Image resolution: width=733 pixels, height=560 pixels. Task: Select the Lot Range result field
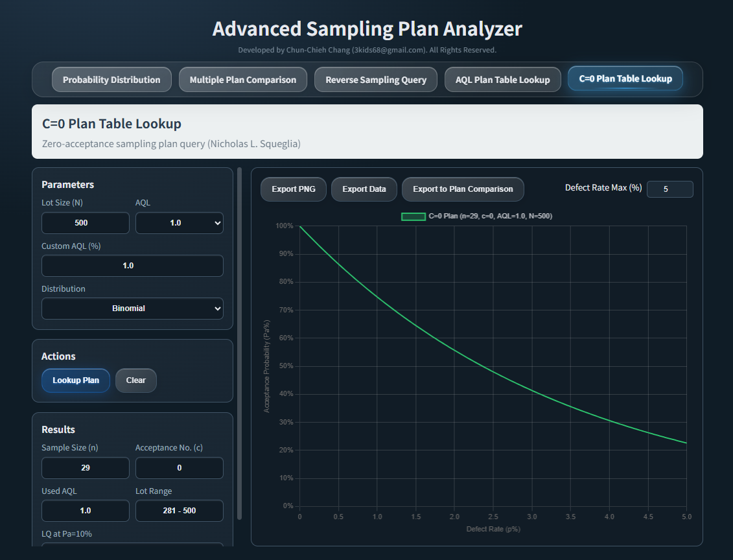point(179,511)
